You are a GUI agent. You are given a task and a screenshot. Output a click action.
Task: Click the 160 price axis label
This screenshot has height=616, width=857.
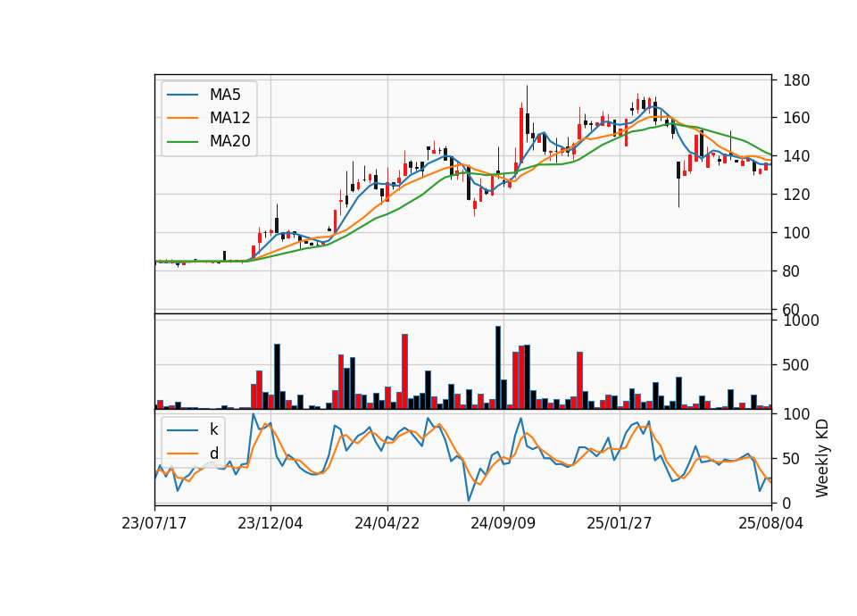[x=796, y=118]
